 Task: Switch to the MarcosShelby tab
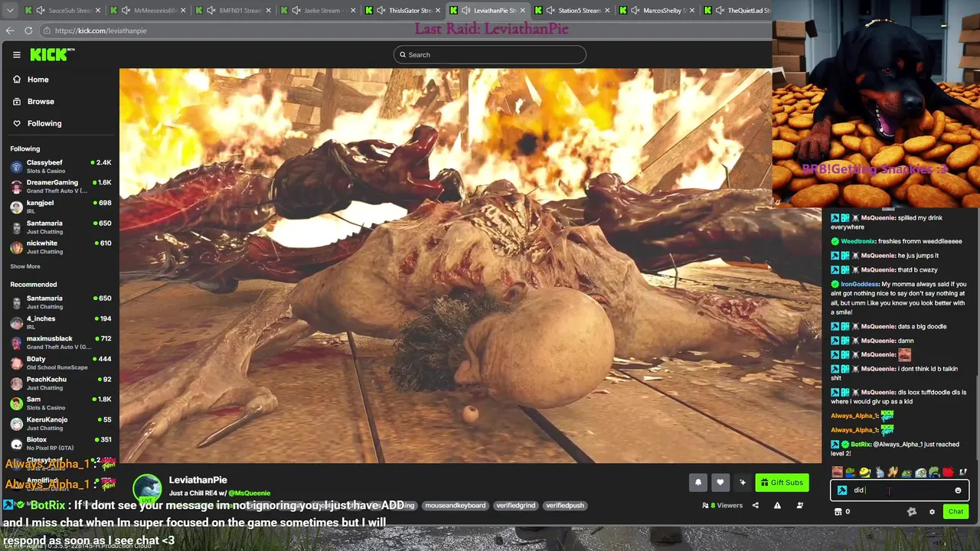click(x=659, y=11)
